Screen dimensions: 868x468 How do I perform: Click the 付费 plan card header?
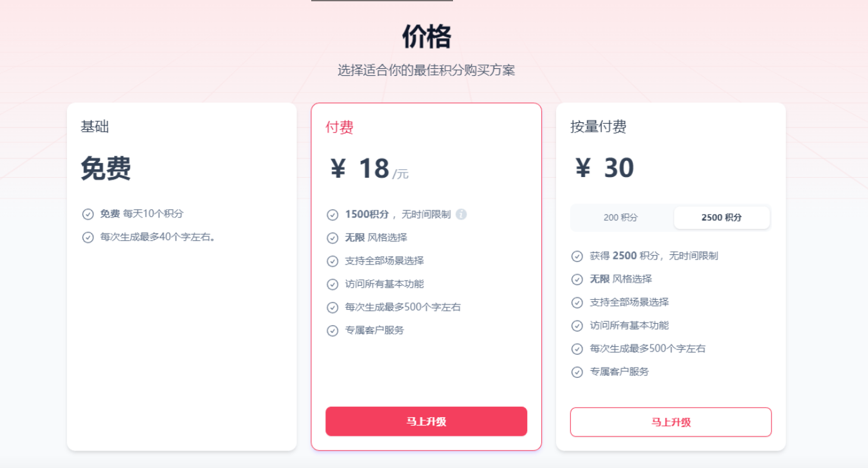[338, 127]
